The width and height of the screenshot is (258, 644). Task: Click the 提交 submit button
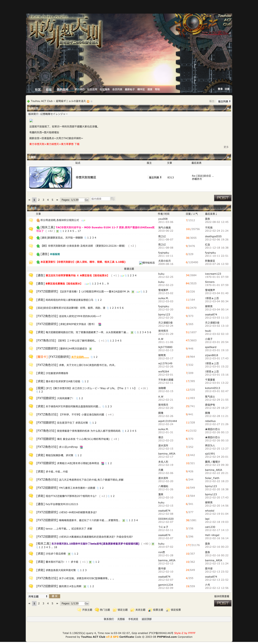click(55, 596)
